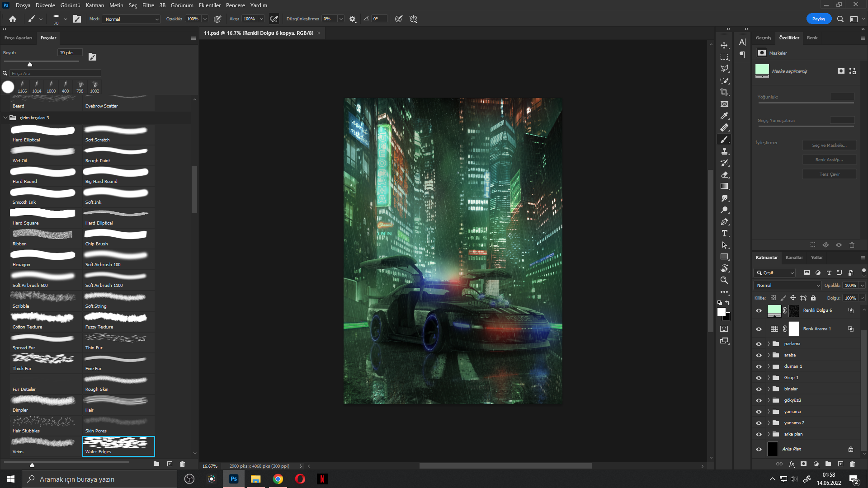This screenshot has width=868, height=488.
Task: Open Chrome from the Windows taskbar
Action: (x=278, y=479)
